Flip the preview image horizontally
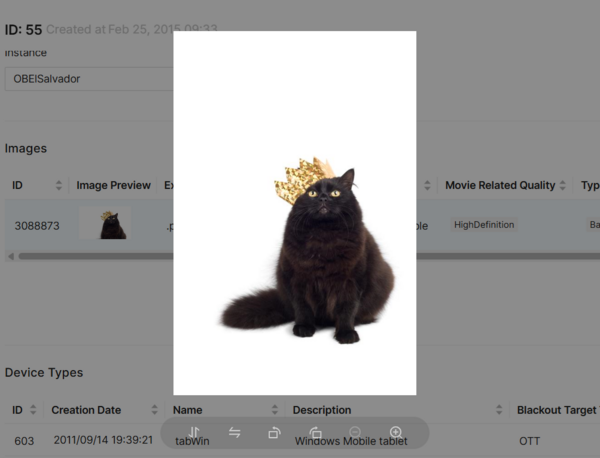This screenshot has height=458, width=600. coord(235,432)
